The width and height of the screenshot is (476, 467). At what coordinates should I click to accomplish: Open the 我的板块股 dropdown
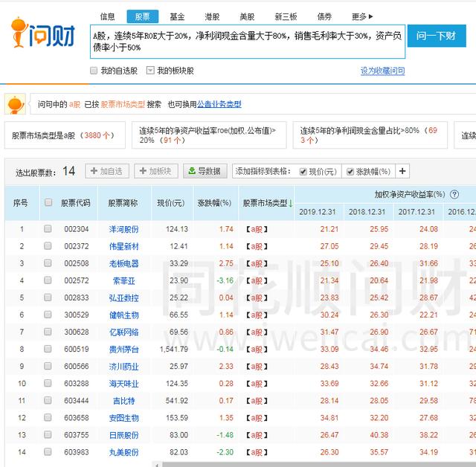coord(150,71)
